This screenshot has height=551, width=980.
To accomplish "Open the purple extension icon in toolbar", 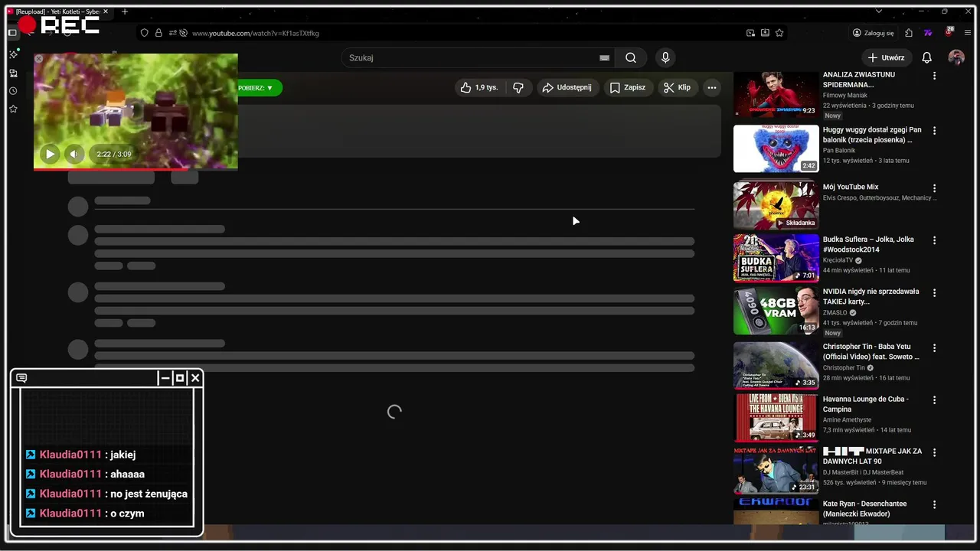I will click(x=928, y=33).
